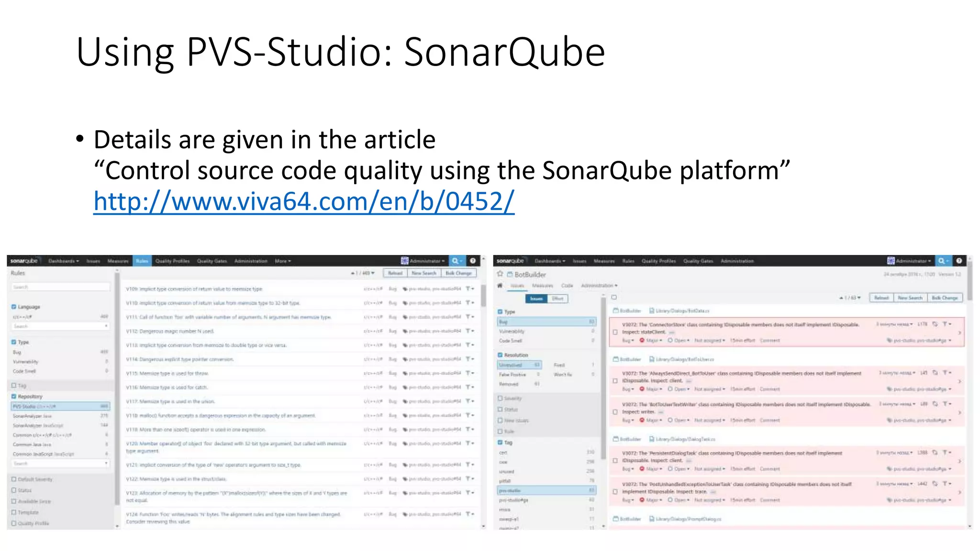Click the star favorite icon beside BotBuilder

point(500,274)
